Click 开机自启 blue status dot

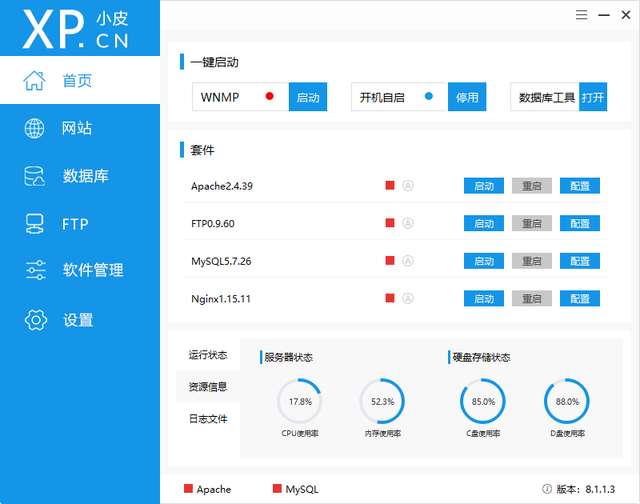coord(429,96)
